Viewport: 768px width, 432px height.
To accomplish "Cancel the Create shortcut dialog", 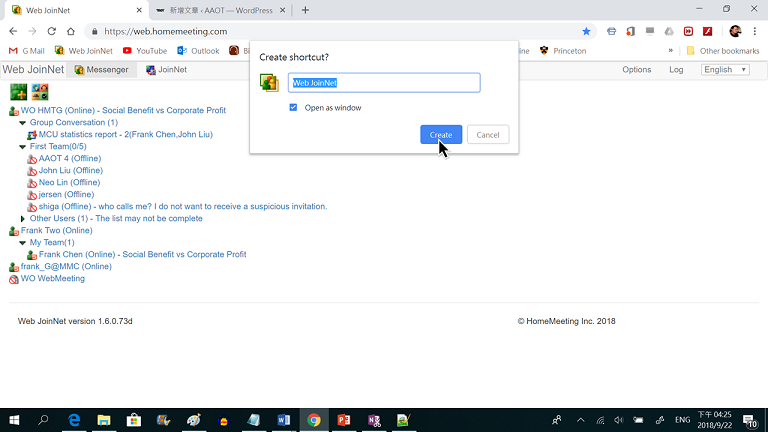I will click(488, 134).
